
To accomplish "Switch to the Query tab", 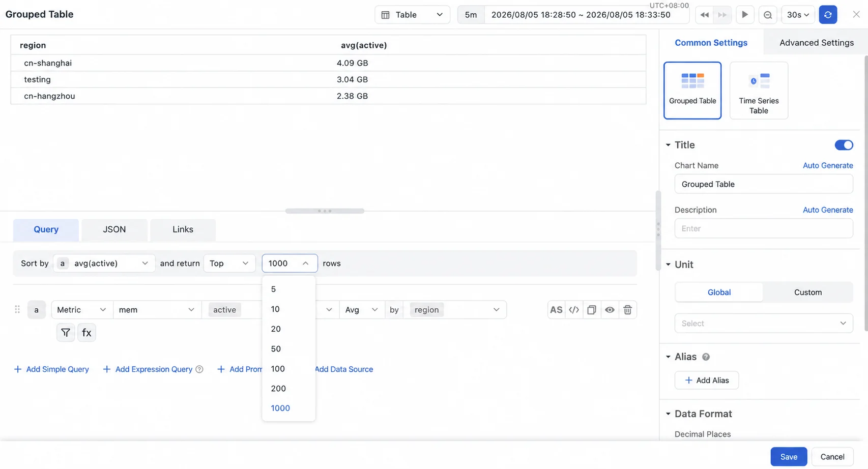I will pyautogui.click(x=46, y=230).
